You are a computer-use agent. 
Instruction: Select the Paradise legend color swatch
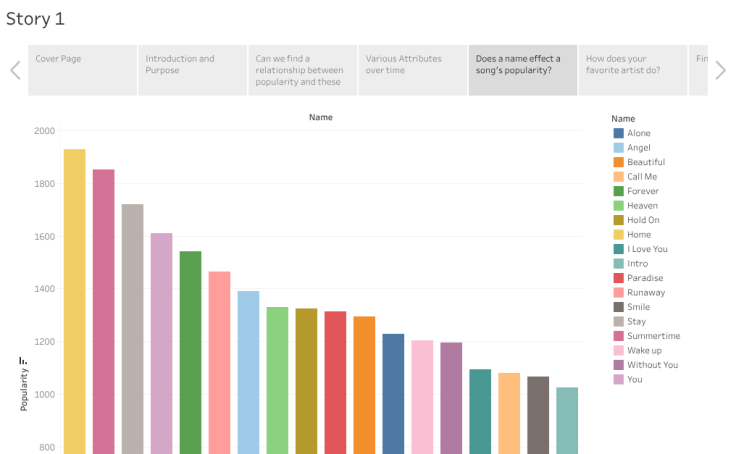[619, 278]
